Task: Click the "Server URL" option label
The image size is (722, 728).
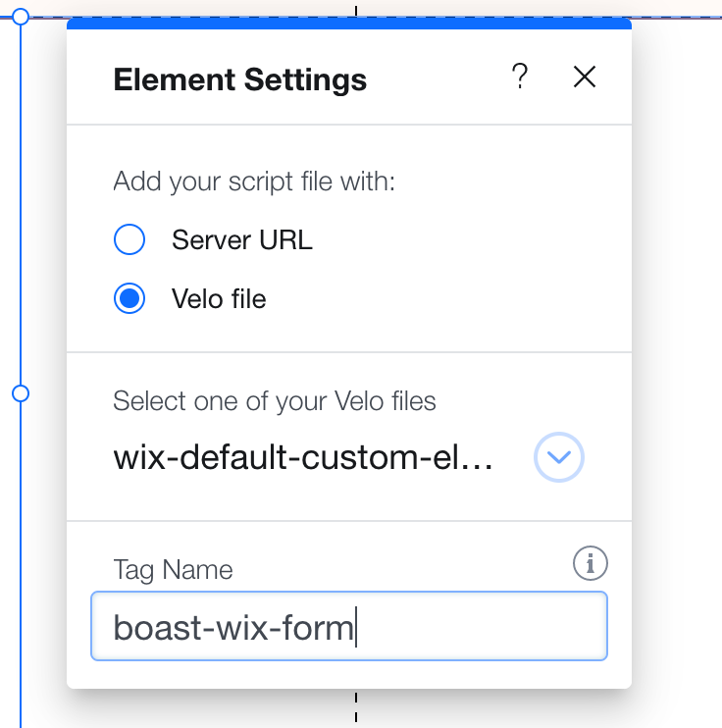Action: [x=241, y=239]
